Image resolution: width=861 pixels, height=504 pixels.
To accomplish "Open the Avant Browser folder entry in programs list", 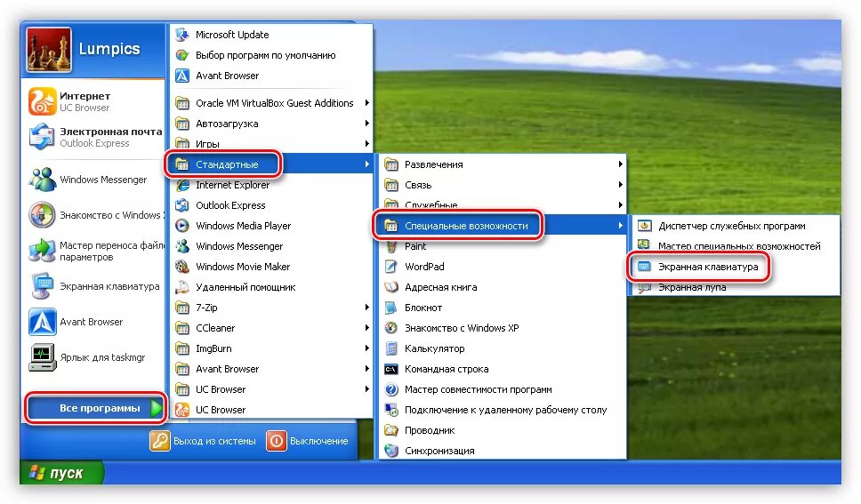I will click(x=271, y=369).
